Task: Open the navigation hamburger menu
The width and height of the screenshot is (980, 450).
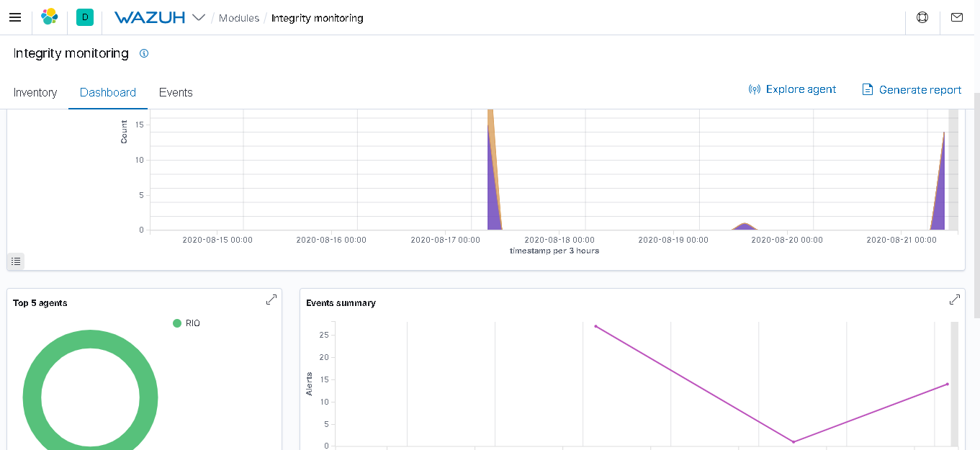Action: click(15, 17)
